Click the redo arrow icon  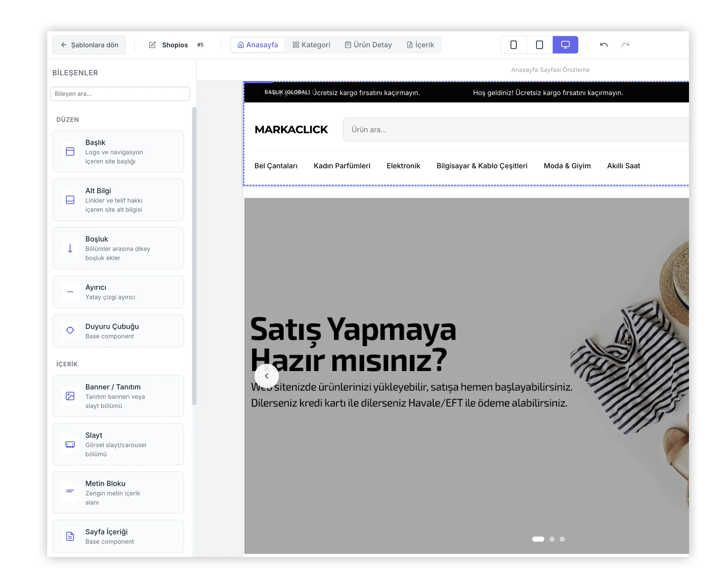[x=625, y=45]
